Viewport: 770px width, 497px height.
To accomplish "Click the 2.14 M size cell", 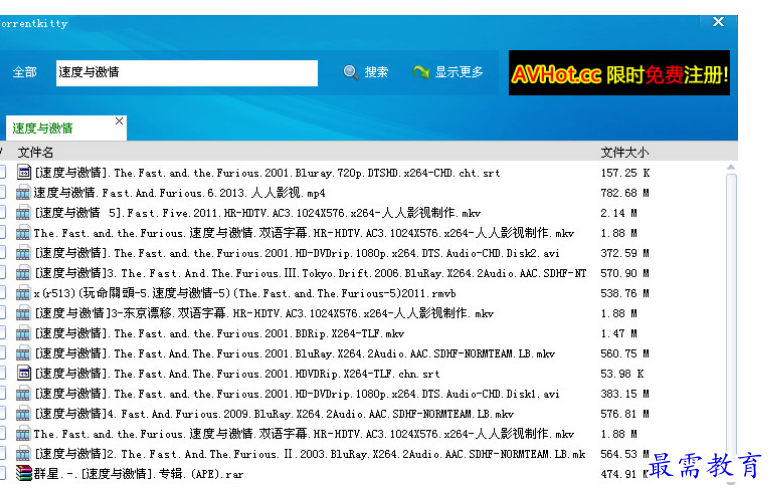I will (619, 213).
